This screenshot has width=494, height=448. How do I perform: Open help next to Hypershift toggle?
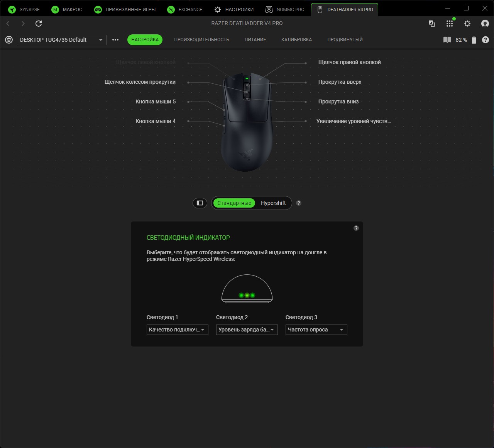click(x=299, y=203)
